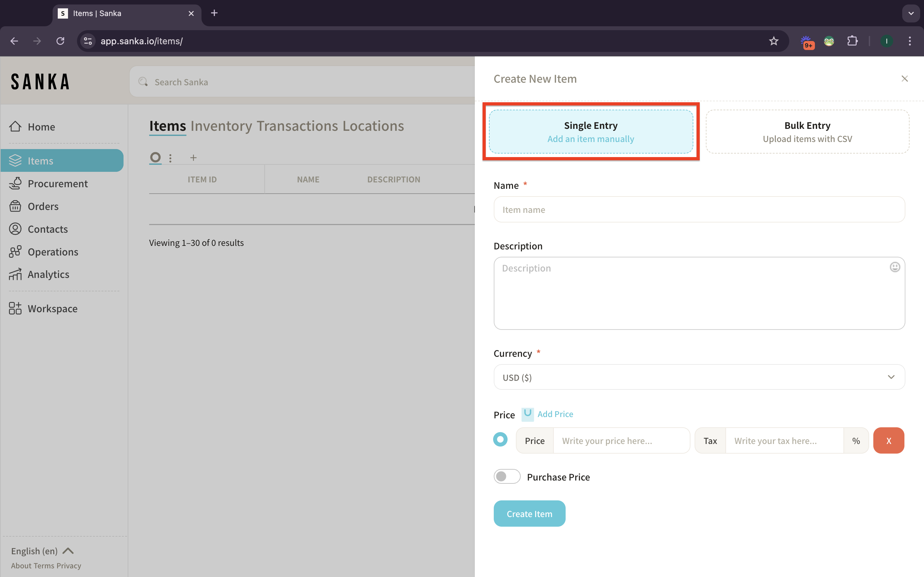Click the Workspace grid icon

tap(15, 308)
